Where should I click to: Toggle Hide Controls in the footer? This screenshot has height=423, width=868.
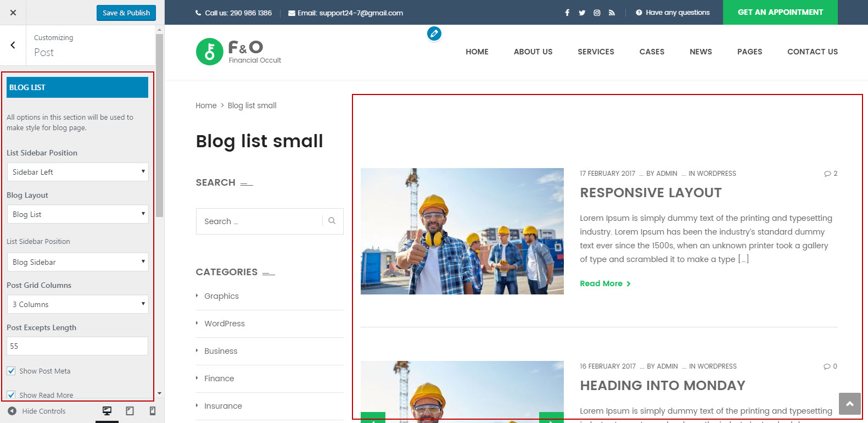coord(37,411)
